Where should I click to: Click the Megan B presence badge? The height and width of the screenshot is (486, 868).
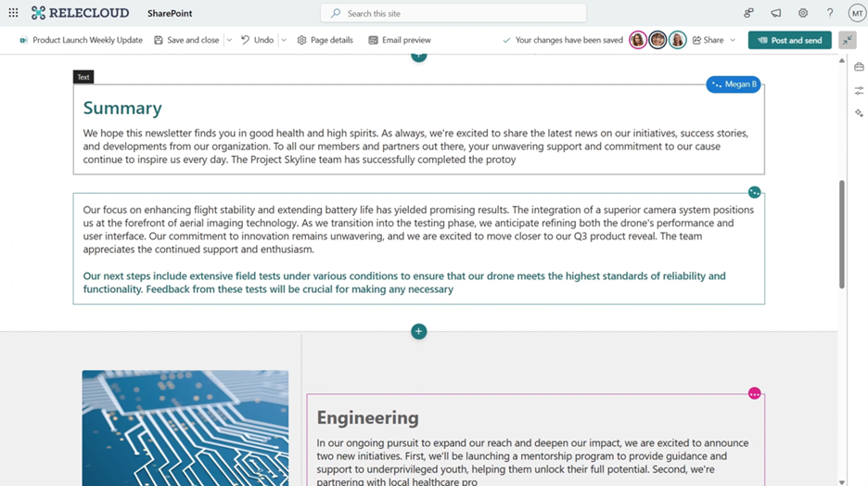(734, 84)
